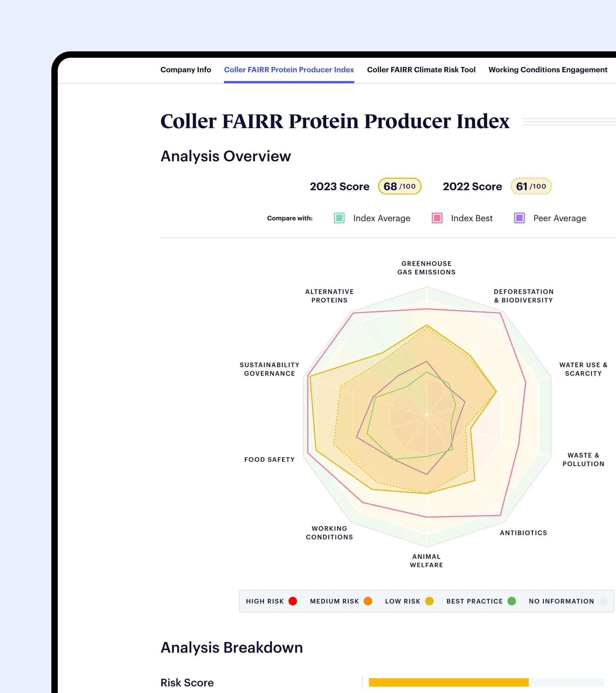Click the yellow Low Risk legend dot
The image size is (616, 693).
429,601
